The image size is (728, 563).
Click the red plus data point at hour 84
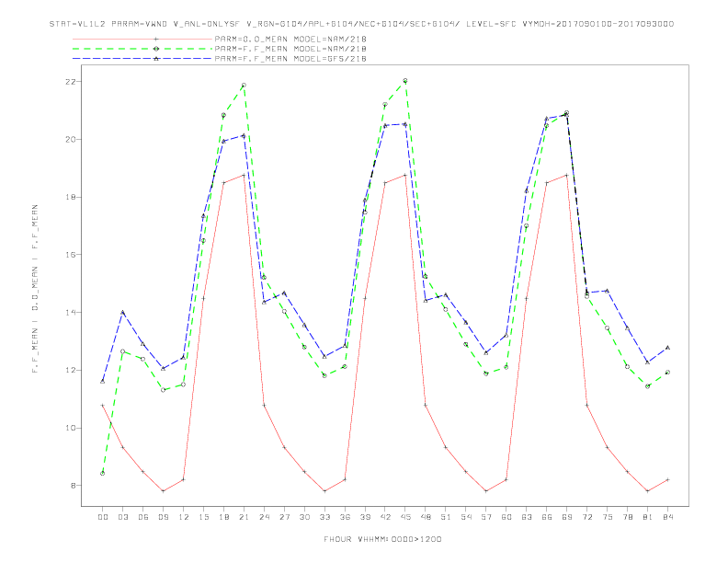pos(667,479)
